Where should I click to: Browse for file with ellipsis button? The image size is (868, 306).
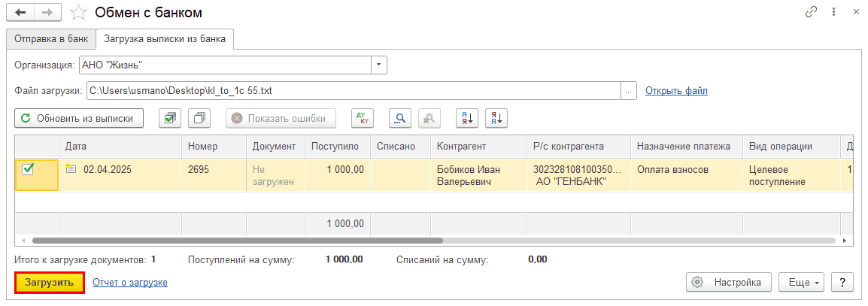click(628, 91)
